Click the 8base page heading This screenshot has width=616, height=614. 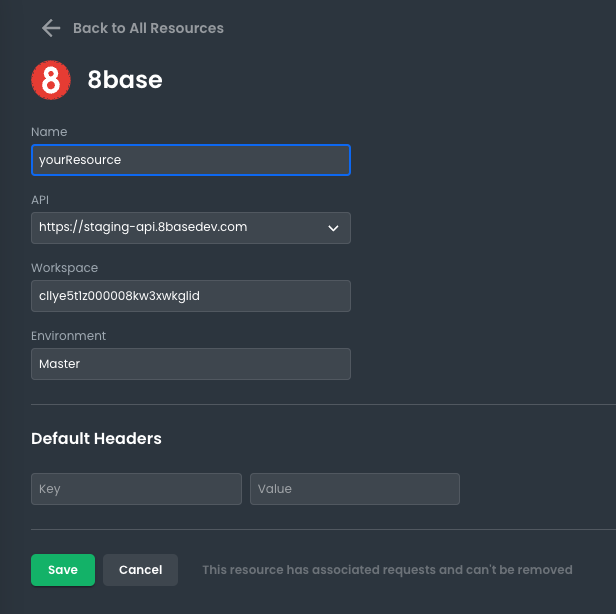click(x=125, y=80)
